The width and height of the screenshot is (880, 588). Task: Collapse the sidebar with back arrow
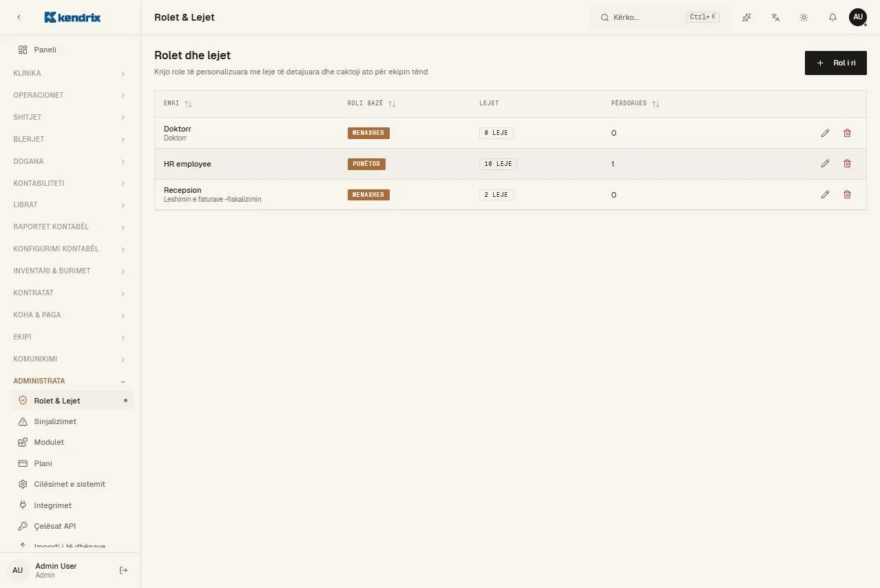[19, 17]
